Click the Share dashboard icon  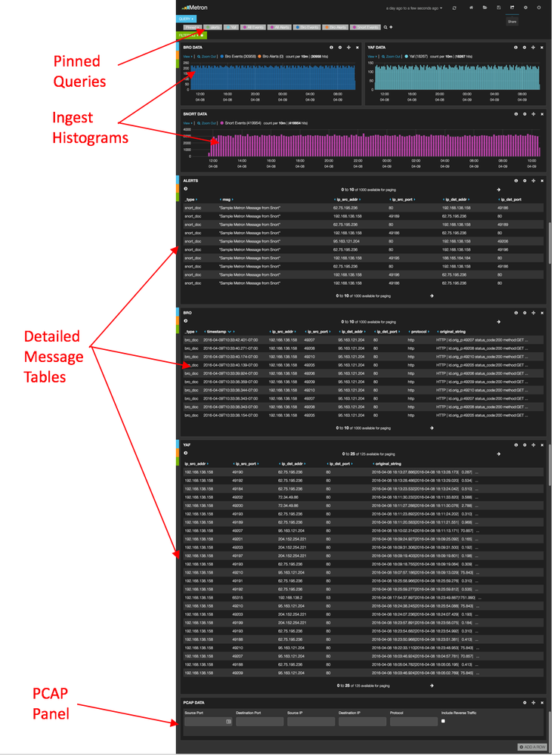click(x=512, y=8)
